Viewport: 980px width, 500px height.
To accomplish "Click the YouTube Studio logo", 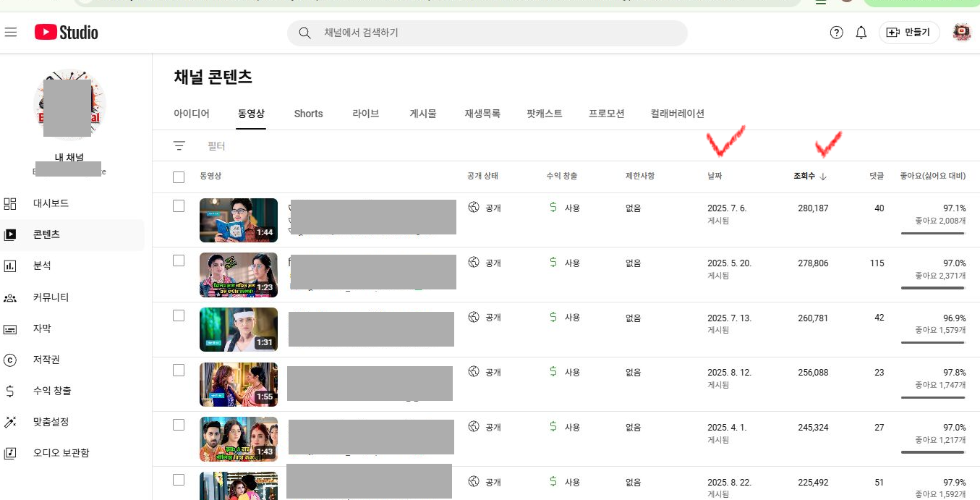I will click(66, 33).
